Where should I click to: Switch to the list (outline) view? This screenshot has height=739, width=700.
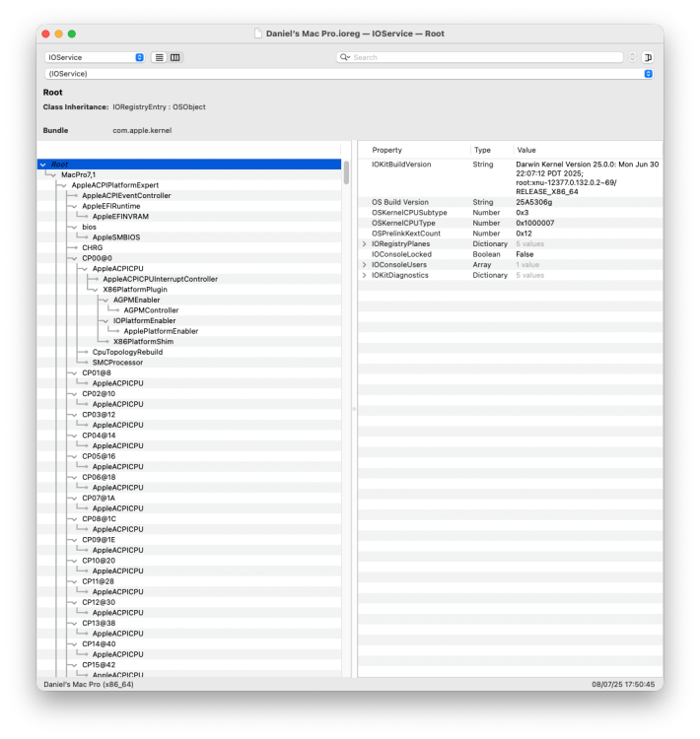pyautogui.click(x=160, y=57)
